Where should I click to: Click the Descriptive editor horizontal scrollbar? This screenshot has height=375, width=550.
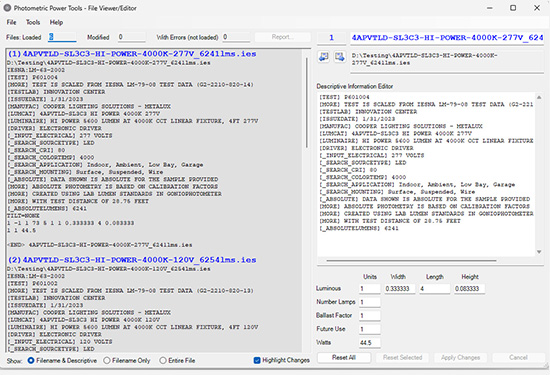tap(411, 261)
